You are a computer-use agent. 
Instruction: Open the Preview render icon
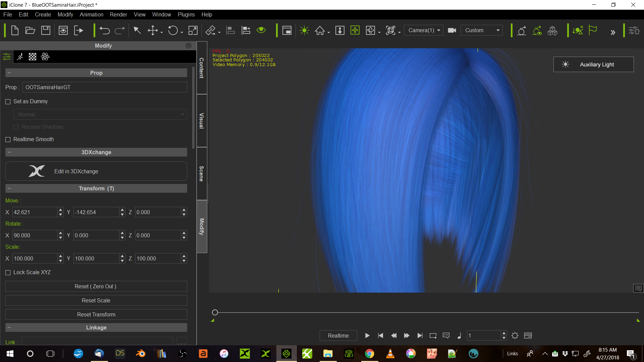[x=63, y=31]
